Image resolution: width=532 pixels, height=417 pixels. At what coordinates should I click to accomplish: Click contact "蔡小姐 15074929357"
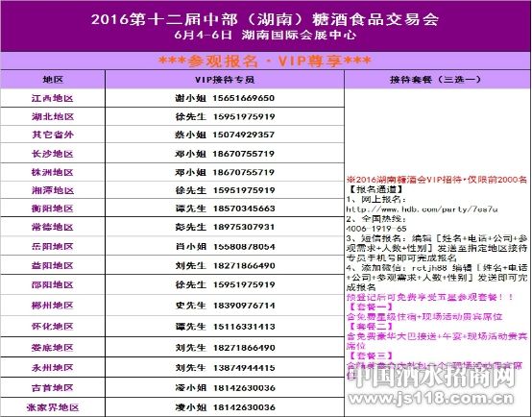click(225, 135)
